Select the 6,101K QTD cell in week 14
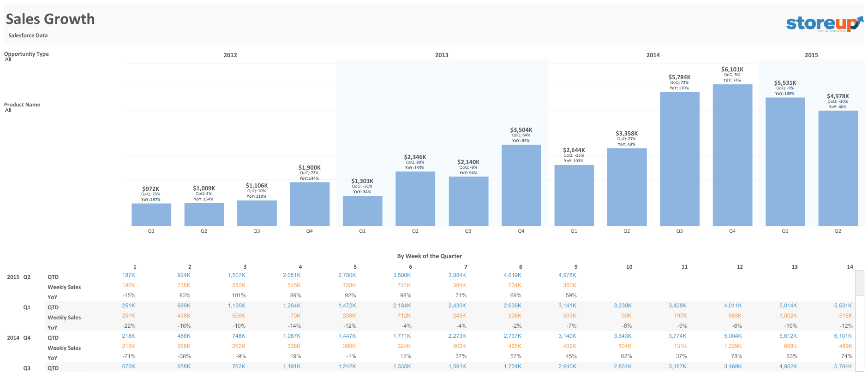868x377 pixels. click(x=843, y=336)
